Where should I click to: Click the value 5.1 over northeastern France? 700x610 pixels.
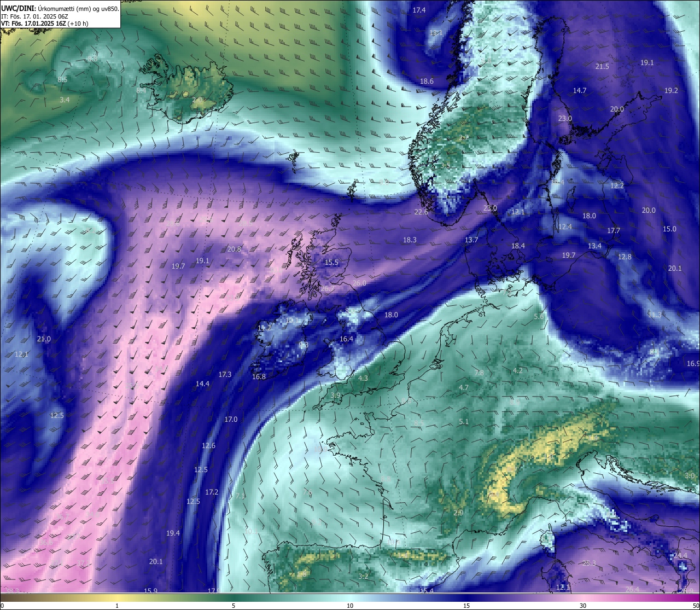tap(464, 421)
